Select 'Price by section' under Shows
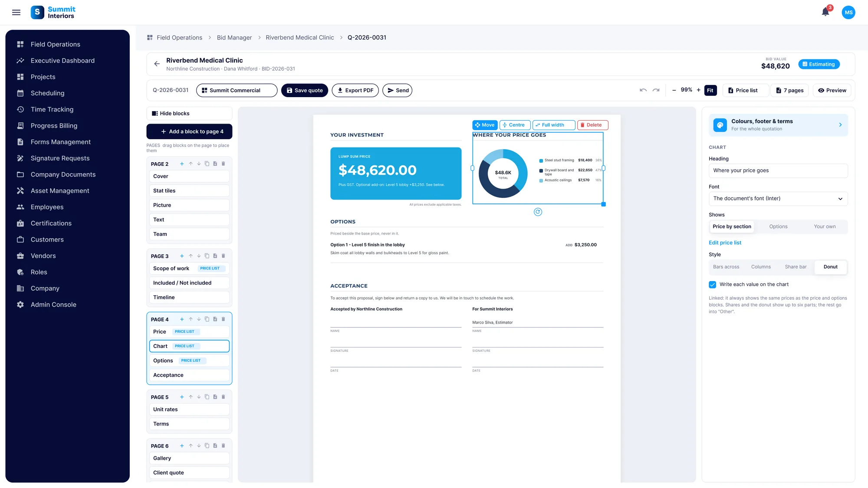The height and width of the screenshot is (488, 868). 732,226
